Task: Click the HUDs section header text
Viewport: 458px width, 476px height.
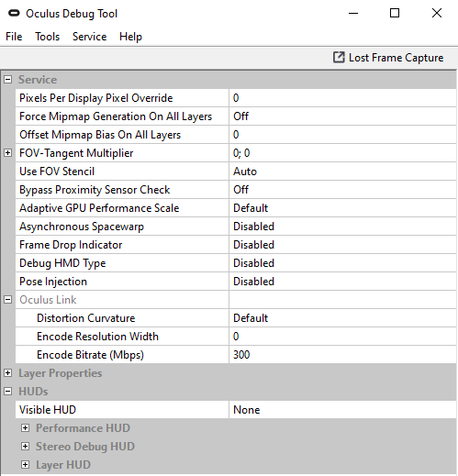Action: 33,392
